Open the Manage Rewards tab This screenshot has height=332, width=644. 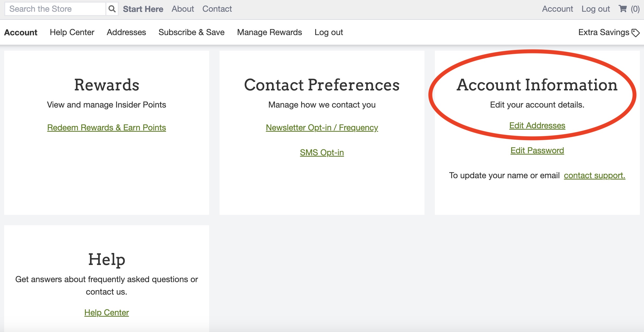point(269,32)
